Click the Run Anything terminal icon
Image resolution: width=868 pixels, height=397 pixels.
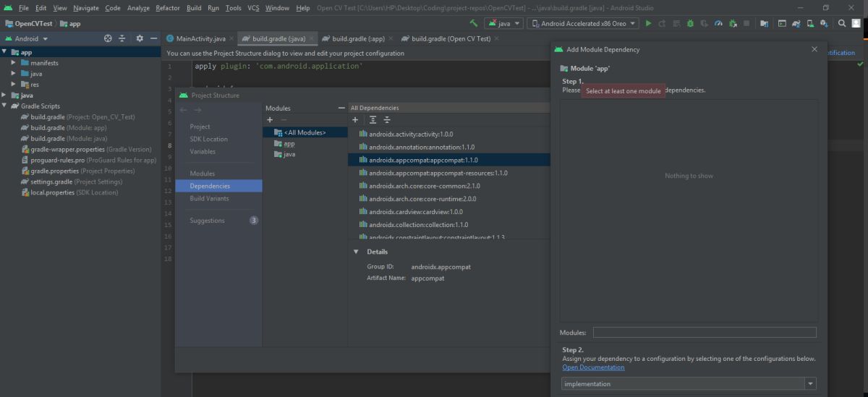(x=782, y=23)
